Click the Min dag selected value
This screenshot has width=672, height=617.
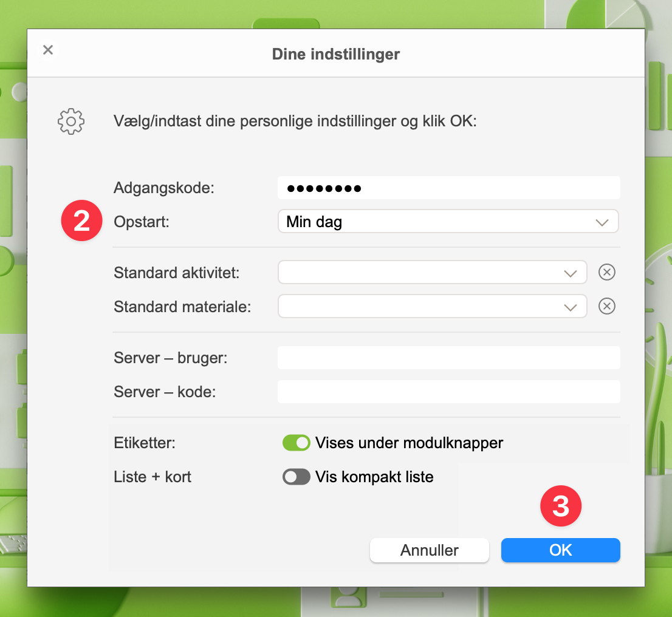tap(314, 222)
